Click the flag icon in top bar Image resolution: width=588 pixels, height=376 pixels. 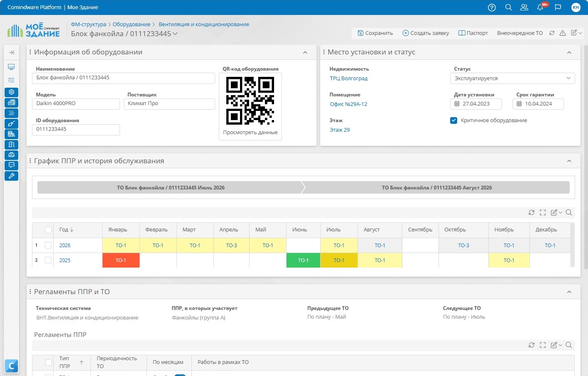[x=558, y=7]
